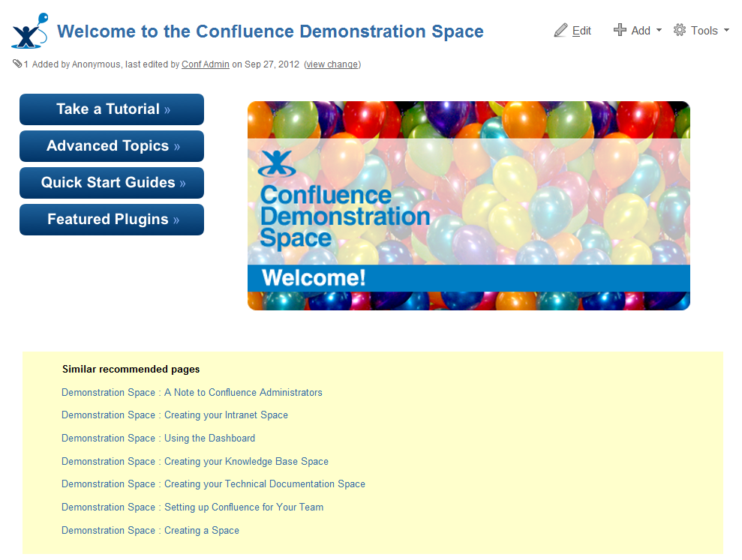Click the Tools gear icon

(680, 30)
